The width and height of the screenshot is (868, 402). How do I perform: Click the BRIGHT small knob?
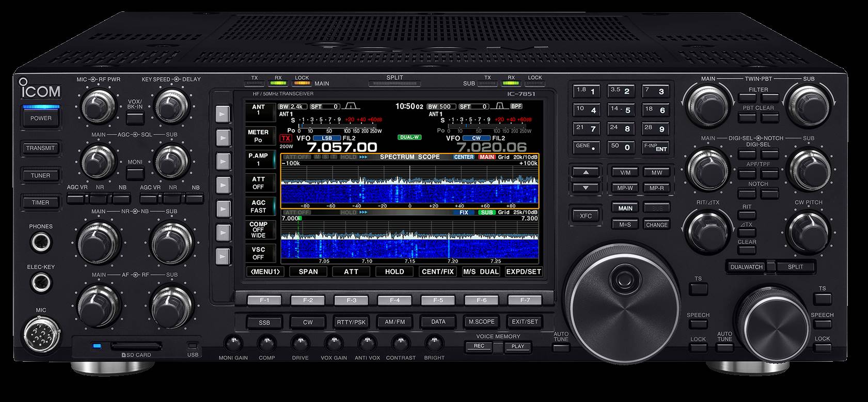(x=434, y=343)
